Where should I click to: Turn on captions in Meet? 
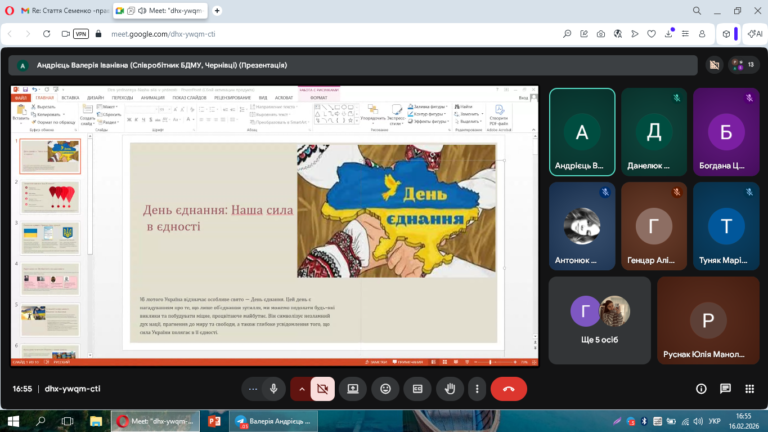point(418,388)
